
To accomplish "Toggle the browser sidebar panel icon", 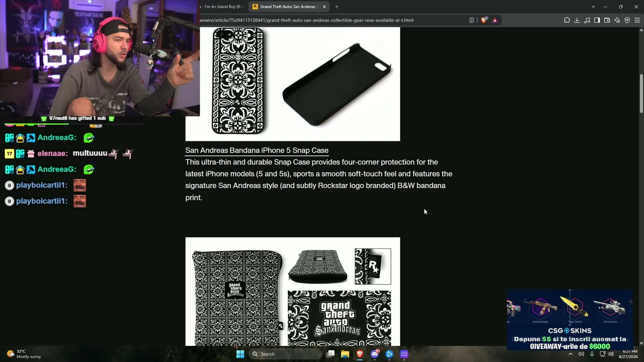I will click(x=597, y=20).
